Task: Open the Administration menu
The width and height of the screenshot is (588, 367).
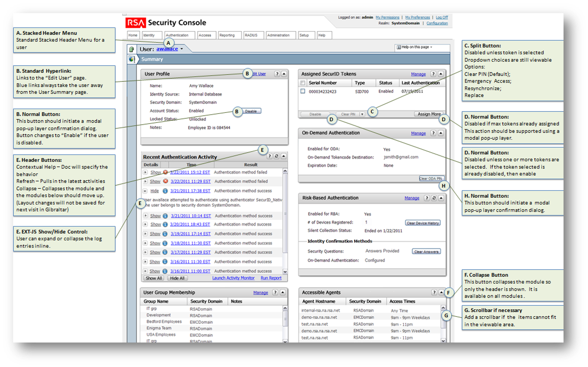Action: click(x=281, y=35)
